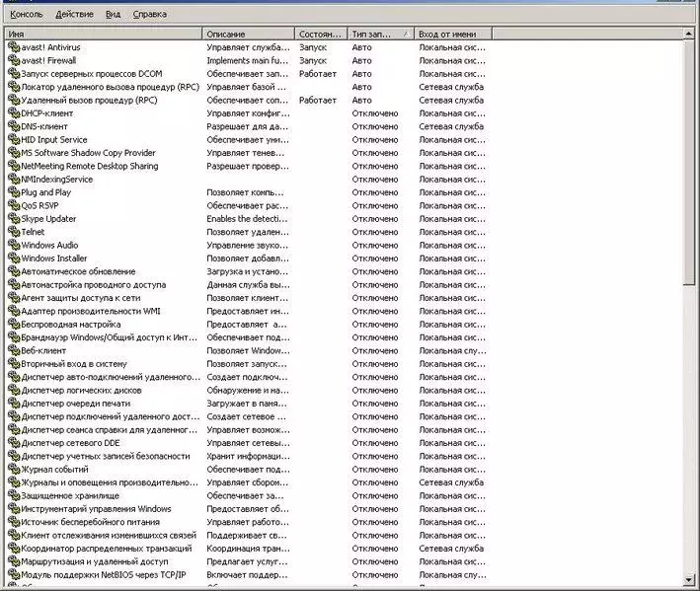This screenshot has height=591, width=700.
Task: Click Сетевая служба cell in DNS-клиент row
Action: point(451,126)
